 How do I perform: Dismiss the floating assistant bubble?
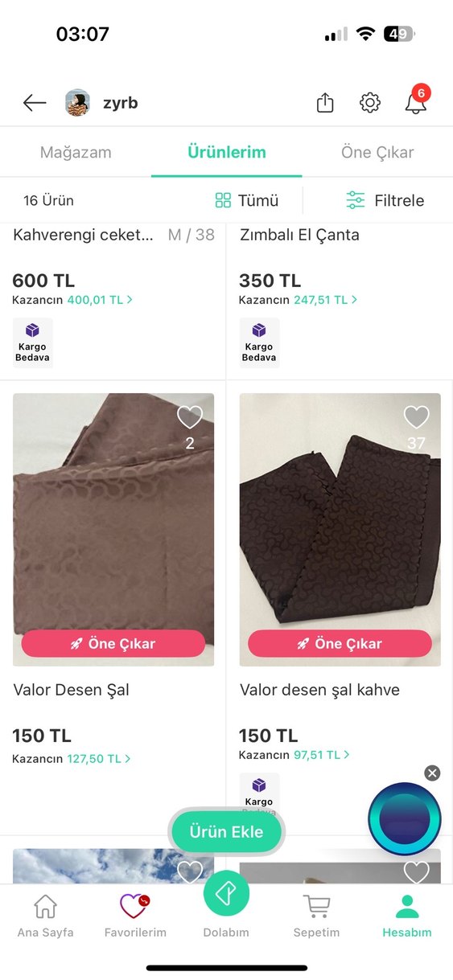432,773
